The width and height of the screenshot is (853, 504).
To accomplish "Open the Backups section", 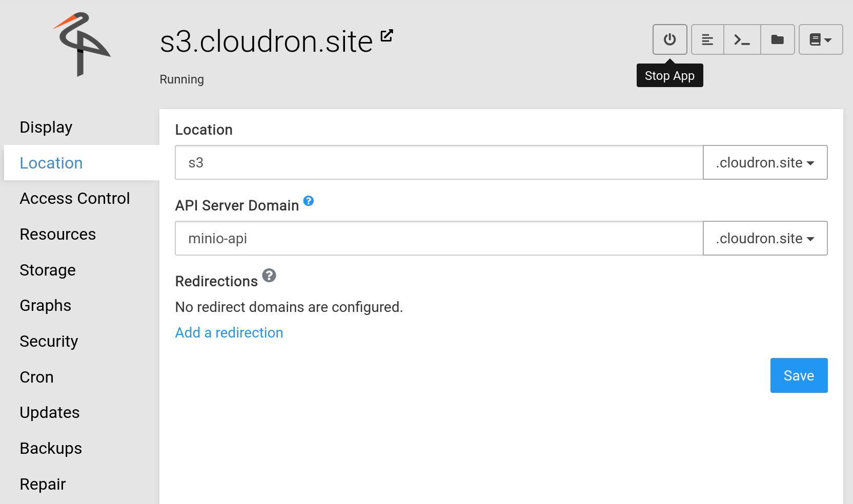I will pos(51,449).
